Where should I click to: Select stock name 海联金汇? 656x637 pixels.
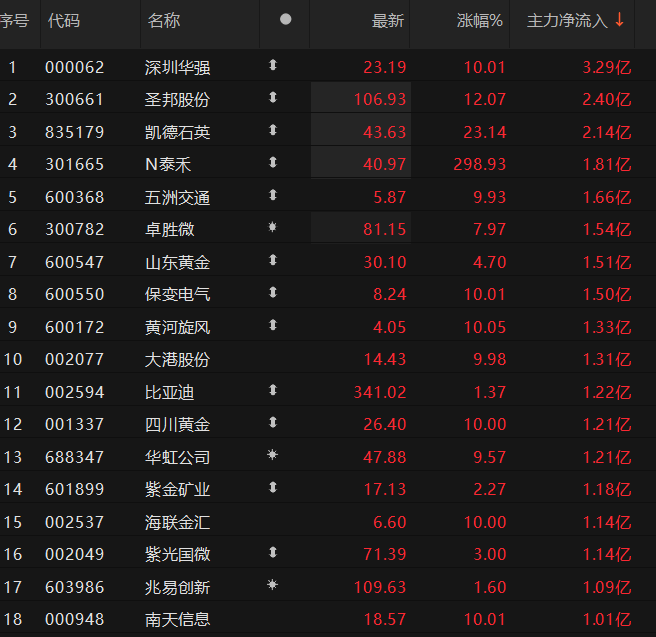tap(177, 523)
